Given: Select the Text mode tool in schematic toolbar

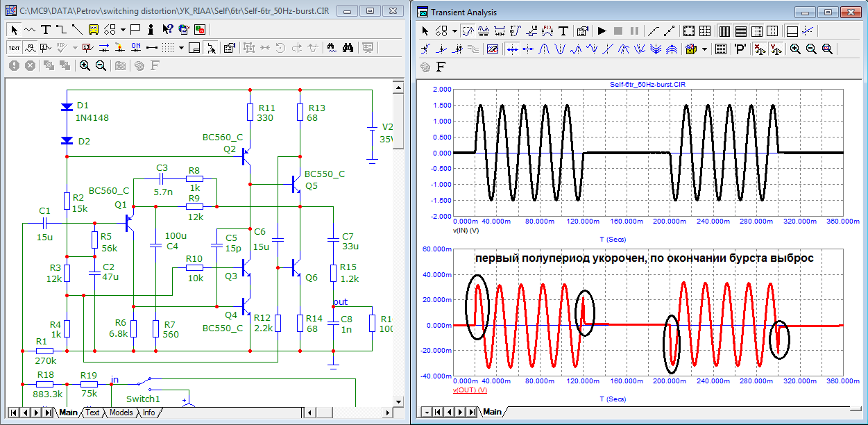Looking at the screenshot, I should click(x=46, y=29).
